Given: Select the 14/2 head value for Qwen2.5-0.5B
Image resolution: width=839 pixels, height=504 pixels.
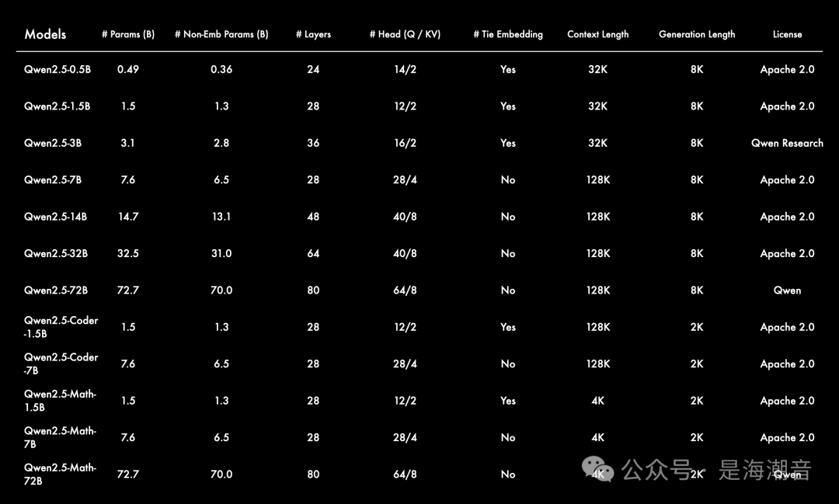Looking at the screenshot, I should coord(405,69).
